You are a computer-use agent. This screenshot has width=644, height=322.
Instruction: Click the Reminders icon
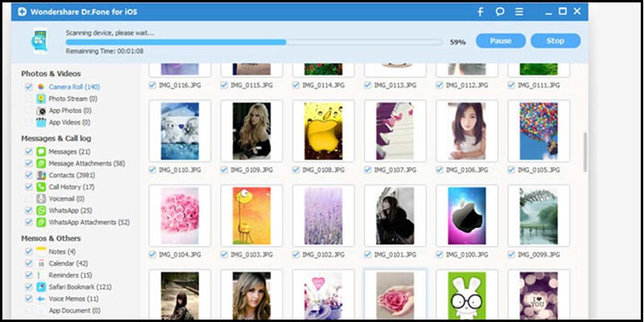[x=41, y=275]
